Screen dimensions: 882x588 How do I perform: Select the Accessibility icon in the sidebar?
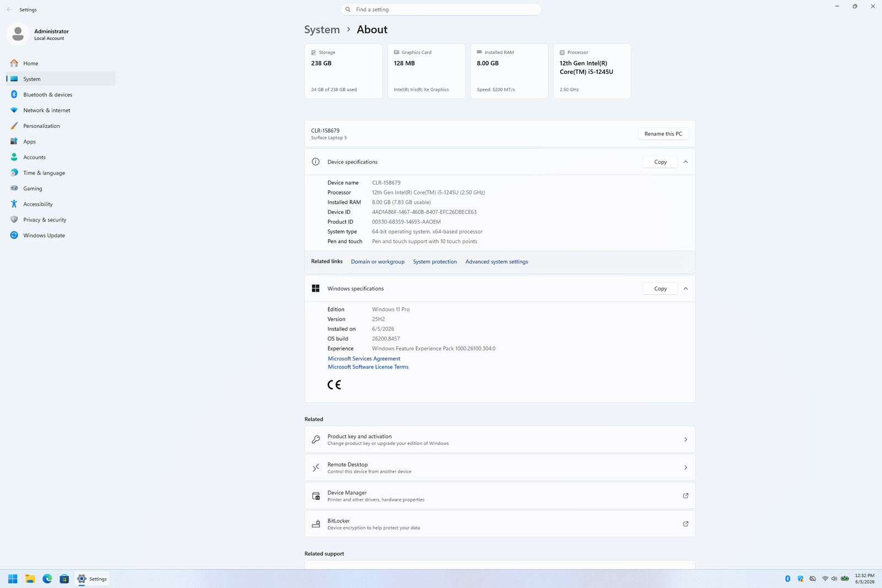pos(14,204)
